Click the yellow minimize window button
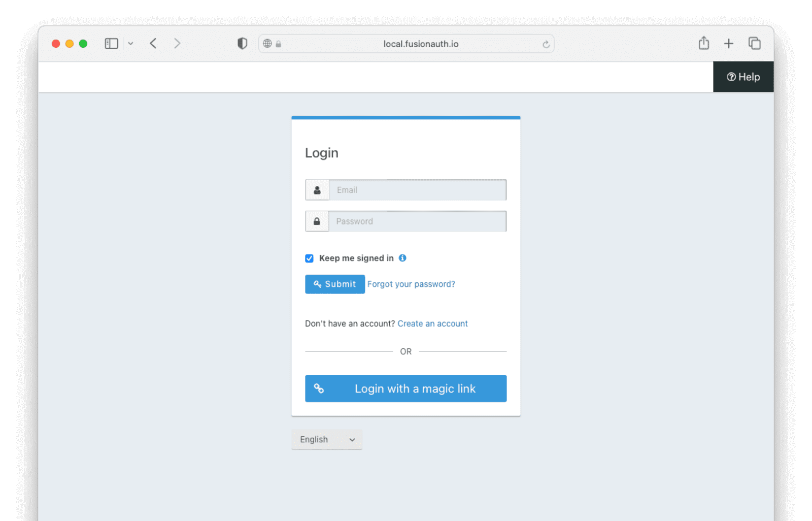 coord(70,44)
